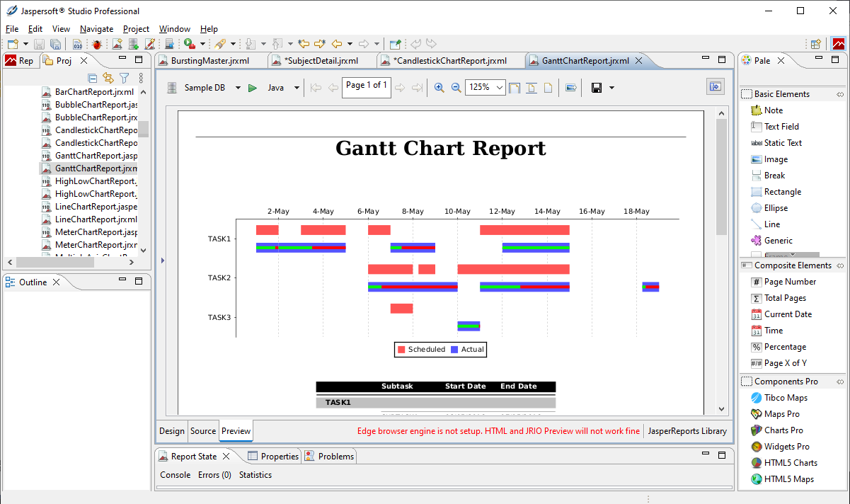Click the preview vertical scrollbar thumb

721,177
